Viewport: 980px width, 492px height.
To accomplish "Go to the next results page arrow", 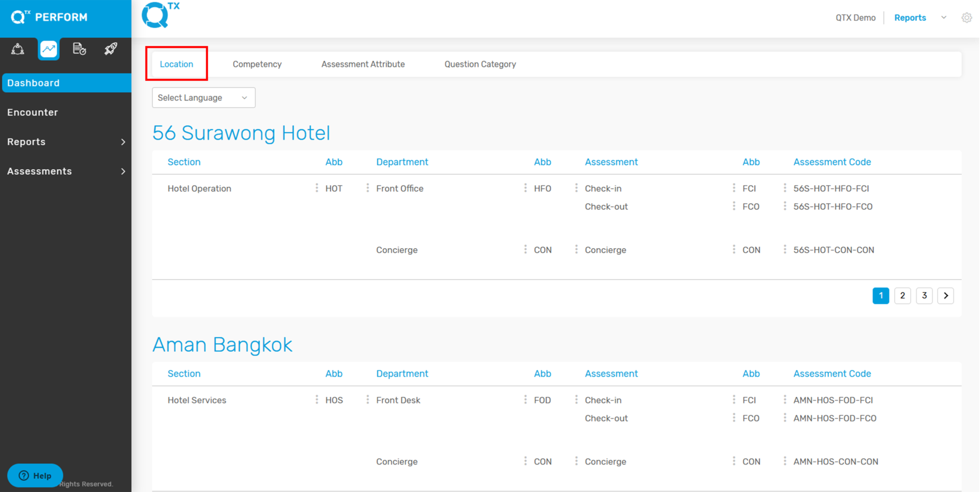I will (946, 296).
